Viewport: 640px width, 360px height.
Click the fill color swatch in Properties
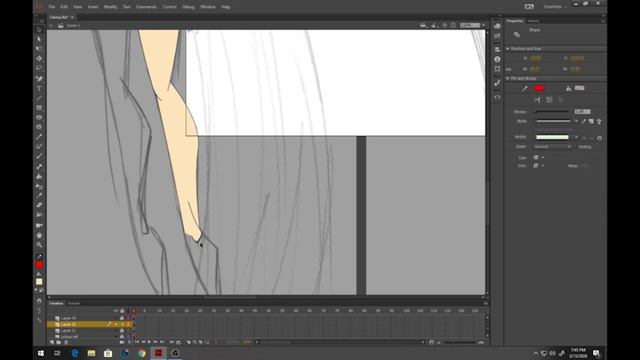click(x=580, y=88)
